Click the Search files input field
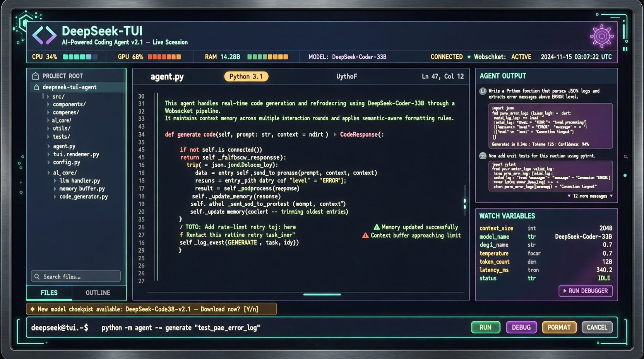Image resolution: width=644 pixels, height=359 pixels. tap(76, 277)
